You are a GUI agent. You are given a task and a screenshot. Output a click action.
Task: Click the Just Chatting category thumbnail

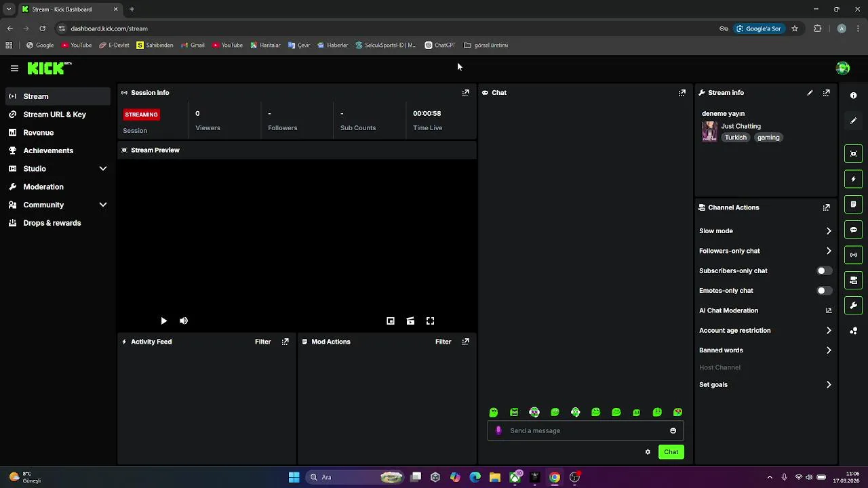pos(709,131)
